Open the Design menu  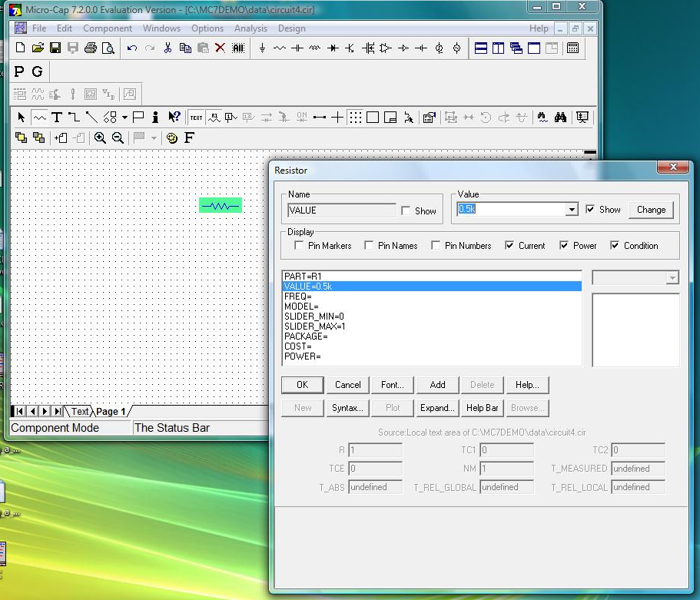click(x=292, y=28)
